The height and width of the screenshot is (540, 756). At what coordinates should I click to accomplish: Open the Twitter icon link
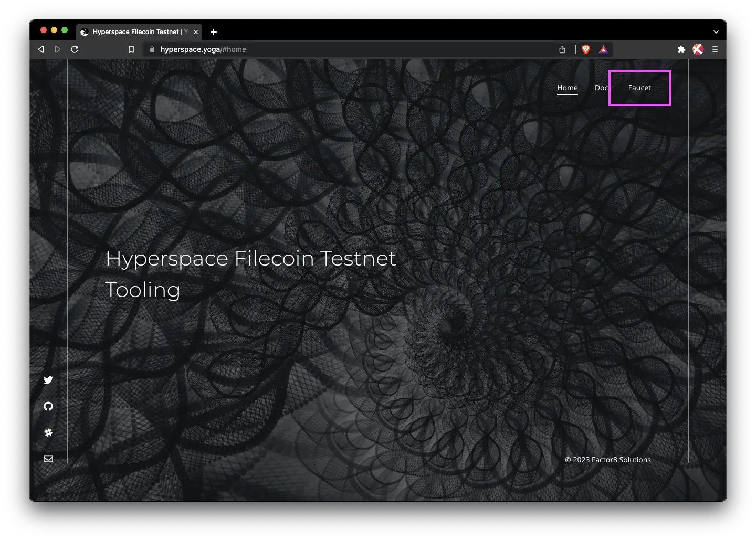(x=48, y=380)
